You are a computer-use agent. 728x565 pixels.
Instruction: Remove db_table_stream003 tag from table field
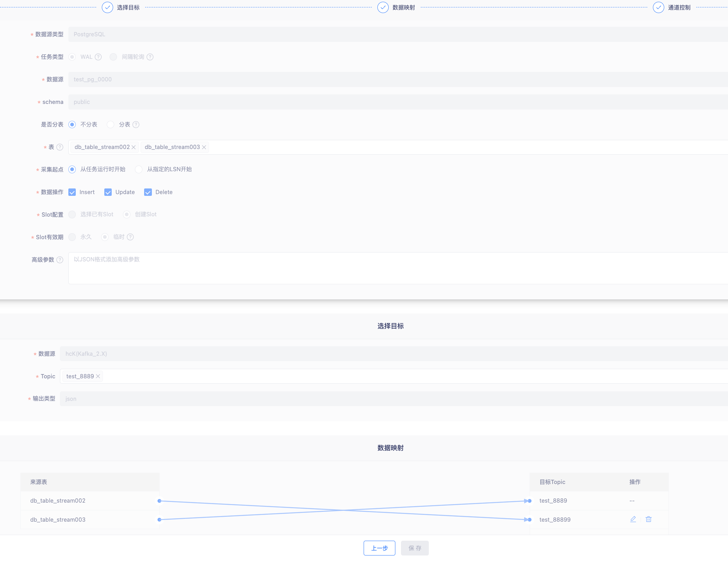point(204,147)
